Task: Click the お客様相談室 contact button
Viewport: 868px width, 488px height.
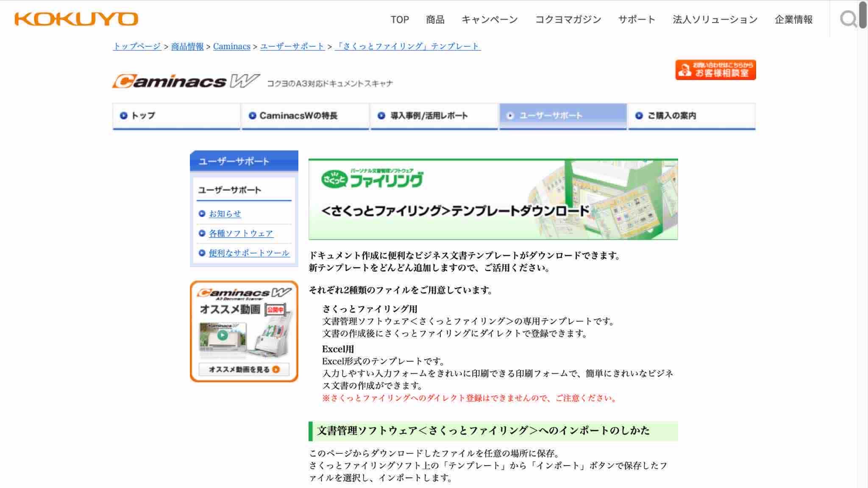Action: (x=715, y=70)
